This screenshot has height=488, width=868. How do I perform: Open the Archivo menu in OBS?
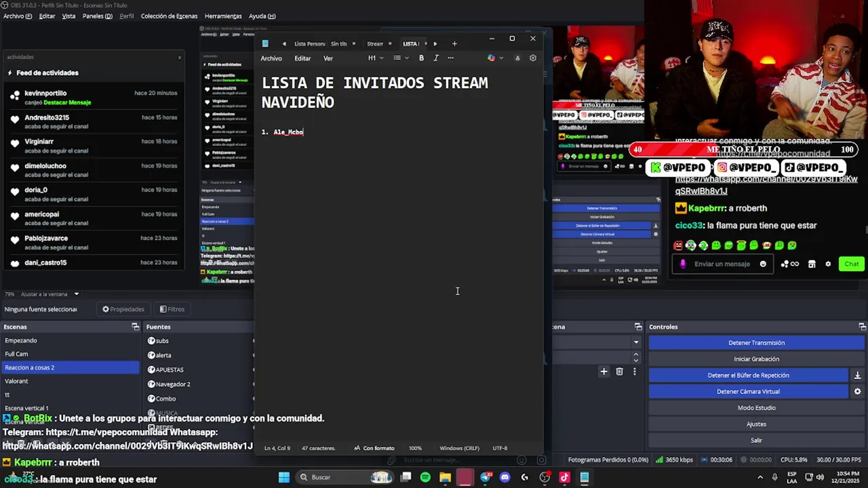pos(18,16)
